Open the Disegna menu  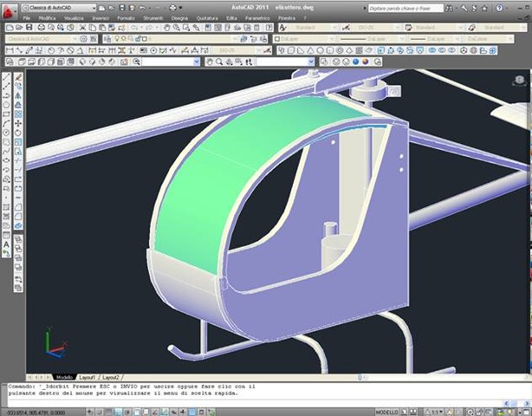[178, 17]
